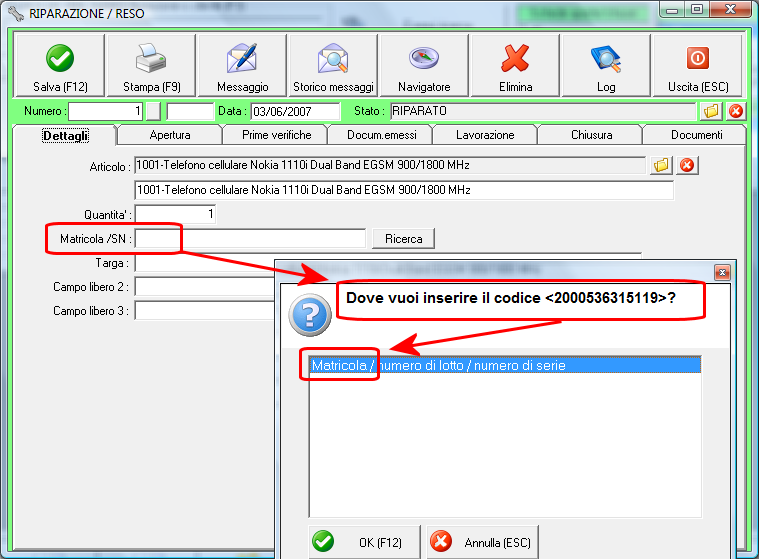Open the Log magnifier button
This screenshot has height=559, width=759.
(x=606, y=65)
